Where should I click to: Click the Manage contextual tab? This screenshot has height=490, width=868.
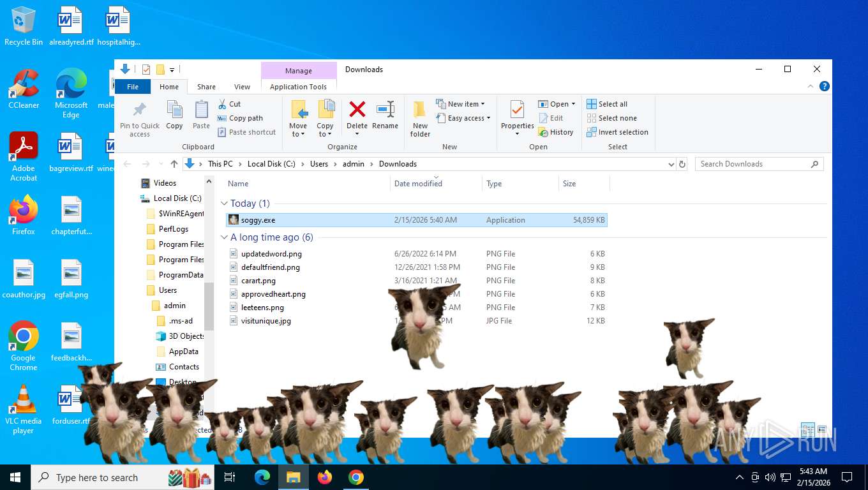coord(299,71)
